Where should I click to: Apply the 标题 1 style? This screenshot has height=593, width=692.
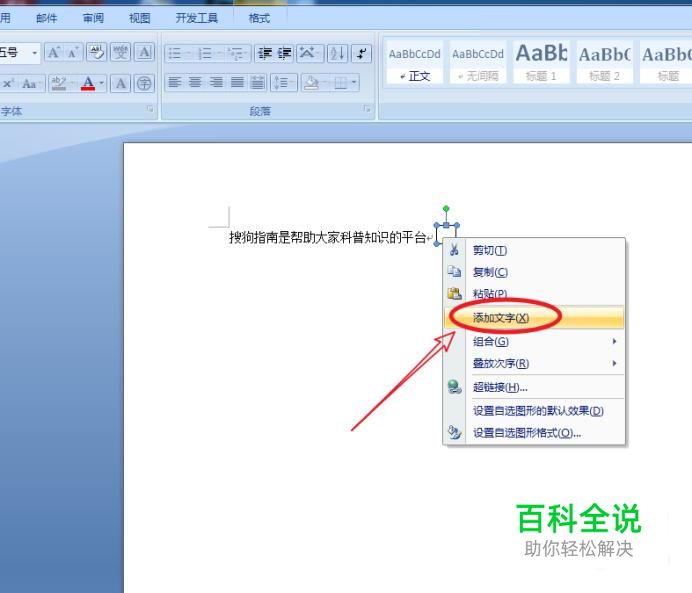tap(541, 62)
